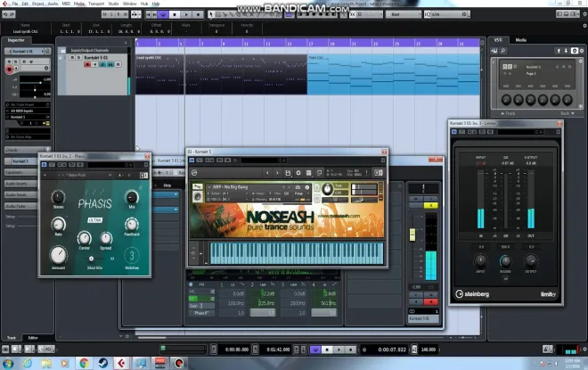
Task: Click Record in top transport
Action: pyautogui.click(x=198, y=14)
